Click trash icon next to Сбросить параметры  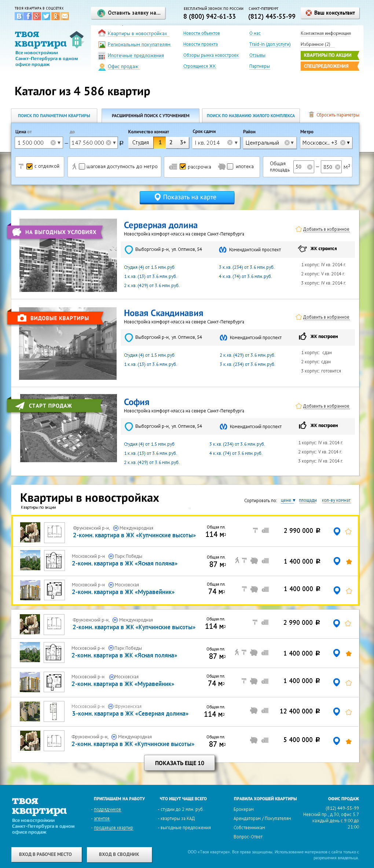pyautogui.click(x=311, y=115)
